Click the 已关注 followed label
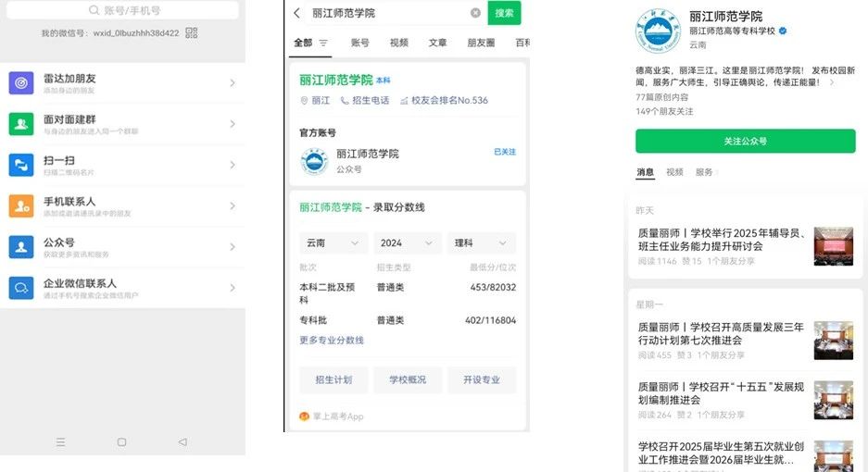 pos(505,152)
